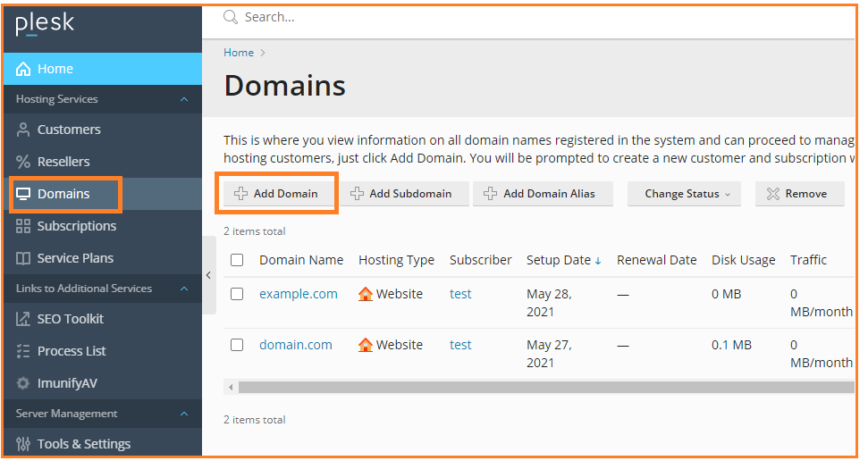The height and width of the screenshot is (469, 868).
Task: Sort by Disk Usage column header
Action: click(744, 260)
